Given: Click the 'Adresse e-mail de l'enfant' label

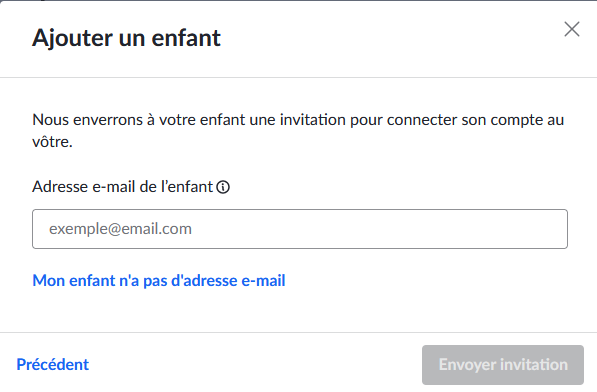Looking at the screenshot, I should [x=123, y=187].
